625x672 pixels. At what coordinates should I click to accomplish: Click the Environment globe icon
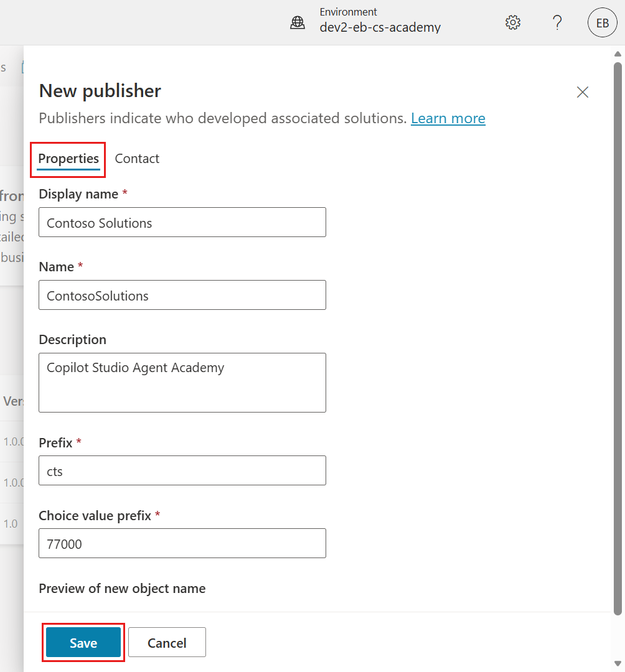(298, 23)
